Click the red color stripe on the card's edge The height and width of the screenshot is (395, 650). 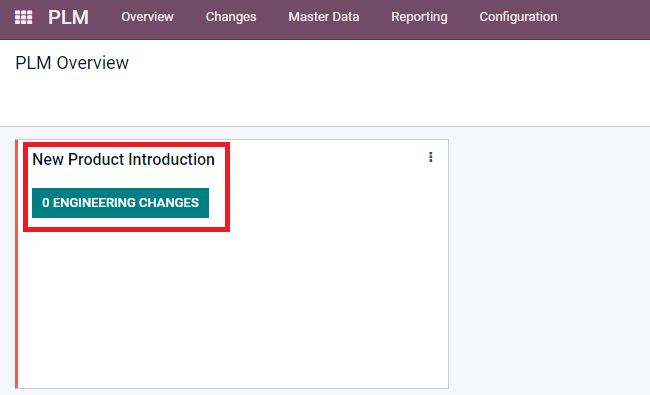pos(17,264)
